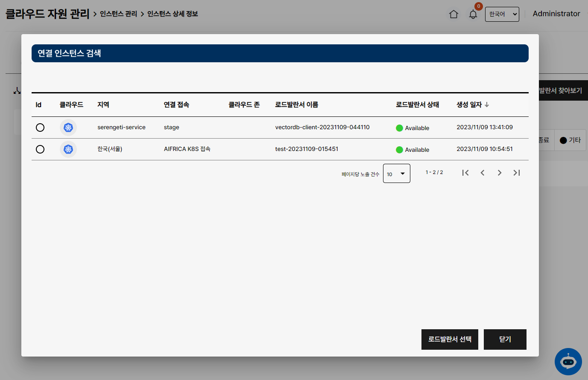The width and height of the screenshot is (588, 380).
Task: Expand the rows per page dropdown
Action: coord(396,174)
